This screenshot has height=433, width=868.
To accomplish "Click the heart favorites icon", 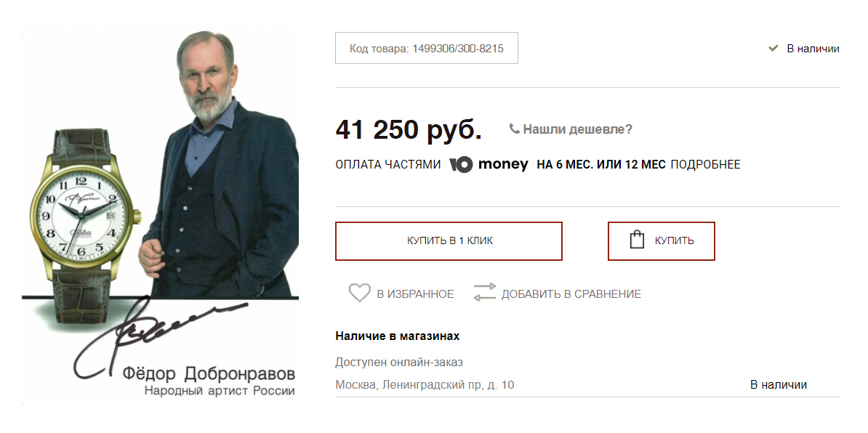I will pos(359,293).
